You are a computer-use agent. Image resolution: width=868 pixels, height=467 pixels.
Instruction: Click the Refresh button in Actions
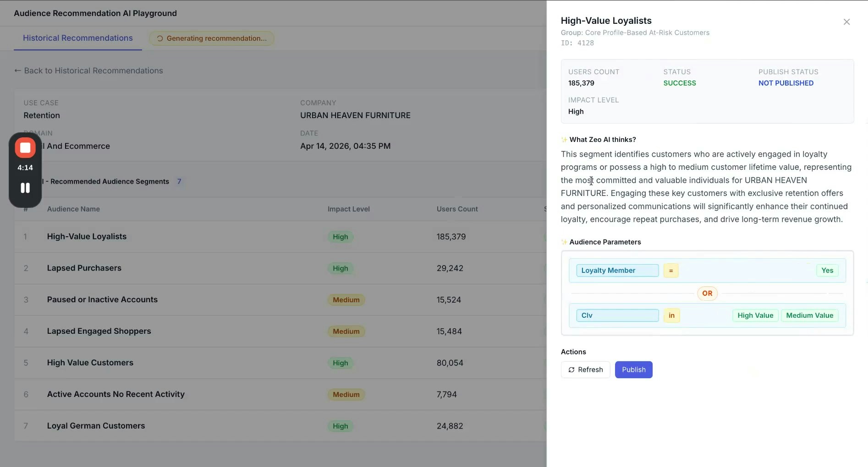(x=585, y=369)
